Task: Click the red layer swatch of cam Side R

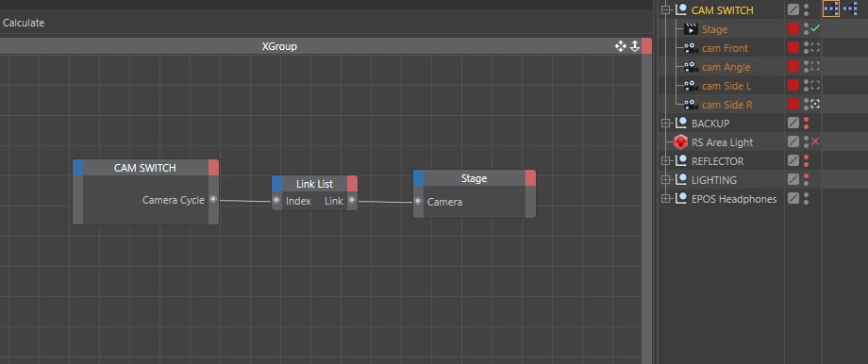Action: (x=793, y=104)
